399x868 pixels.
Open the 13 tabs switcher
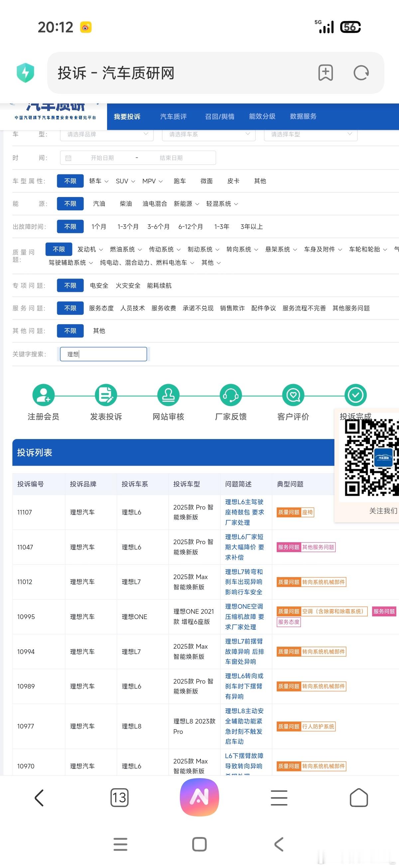(119, 797)
